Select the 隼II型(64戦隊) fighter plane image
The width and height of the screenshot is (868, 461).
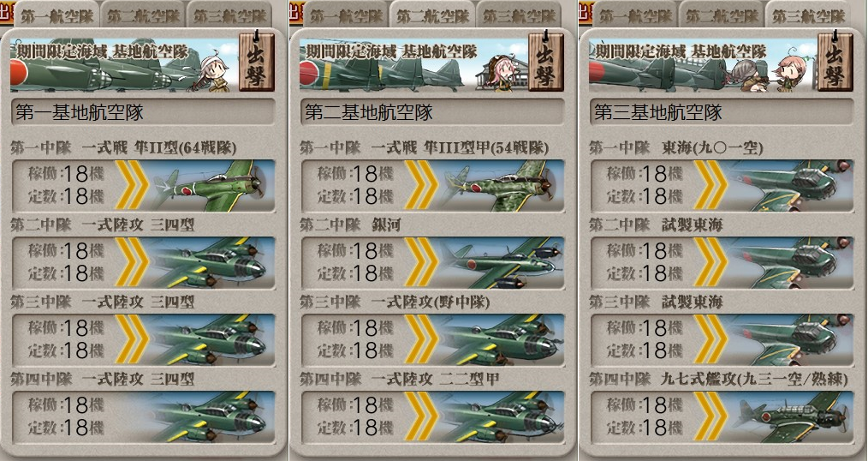pyautogui.click(x=213, y=186)
